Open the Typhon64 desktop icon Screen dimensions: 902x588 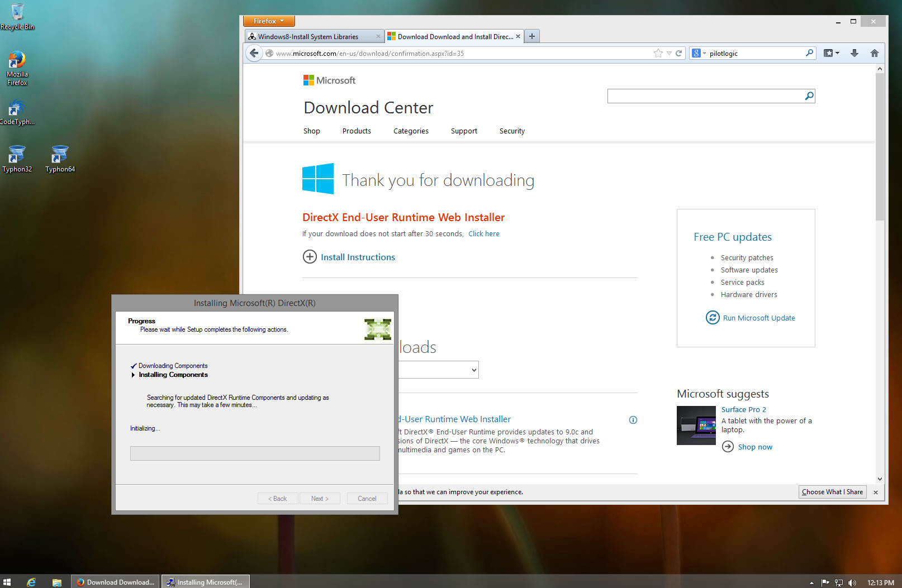click(60, 159)
